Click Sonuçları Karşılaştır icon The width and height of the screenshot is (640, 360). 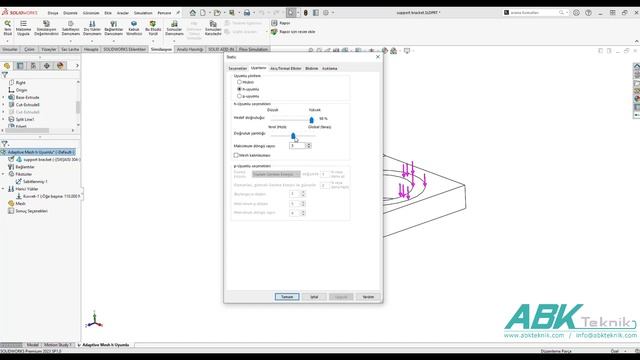click(213, 24)
